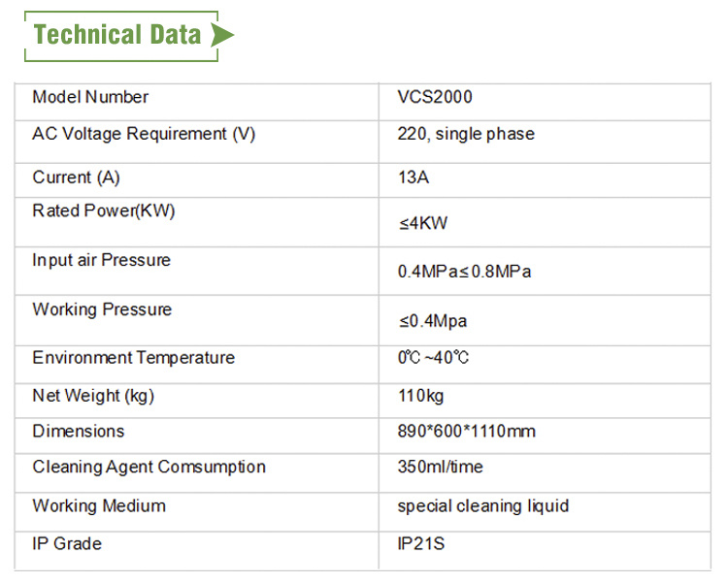Click the IP21S grade value
Viewport: 728px width, 583px height.
[421, 543]
